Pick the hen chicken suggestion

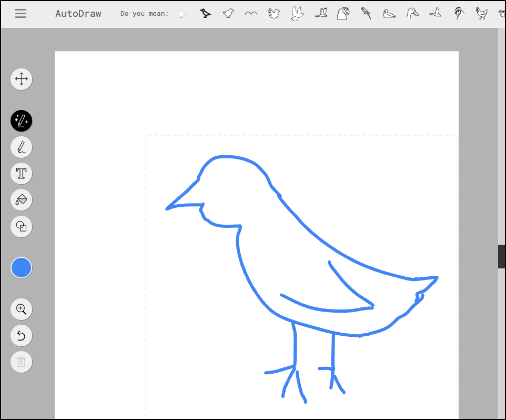pos(481,13)
